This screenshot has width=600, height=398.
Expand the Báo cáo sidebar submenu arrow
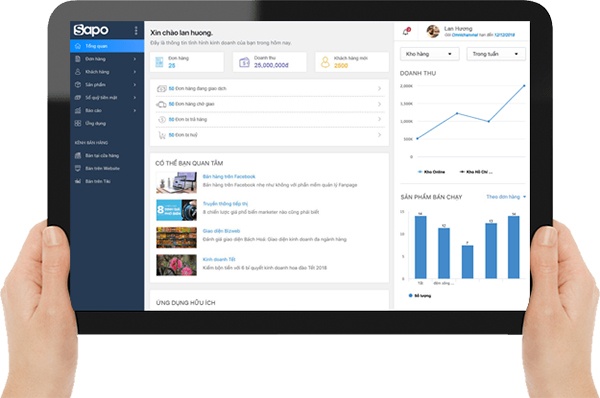[135, 110]
